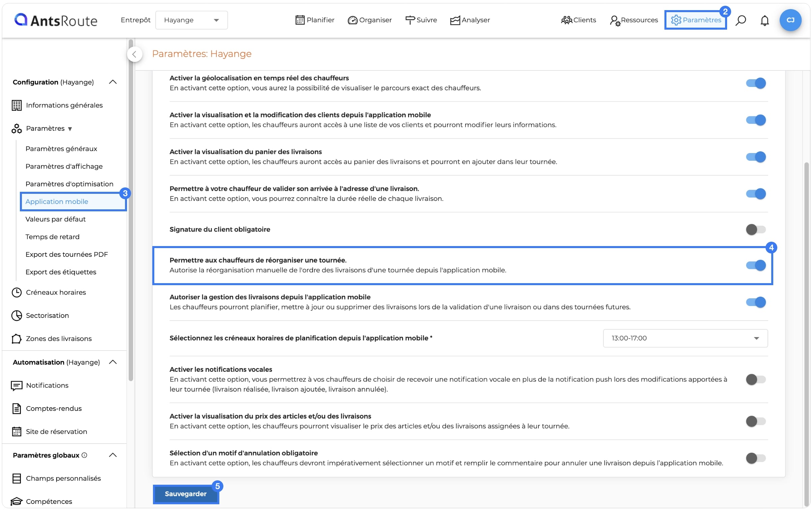Collapse the Paramètres globaux section

[x=113, y=455]
